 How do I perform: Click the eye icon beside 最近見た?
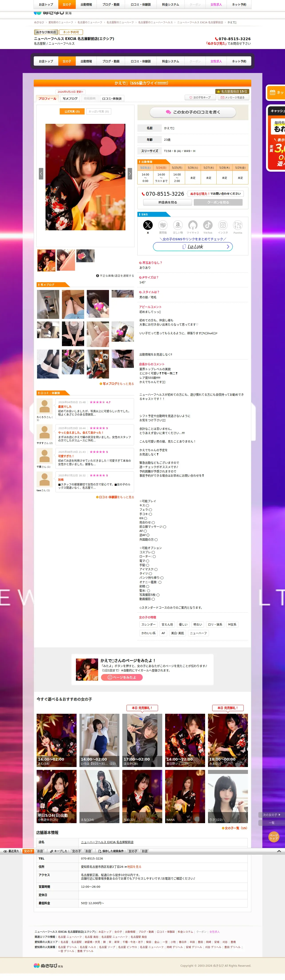[5, 851]
